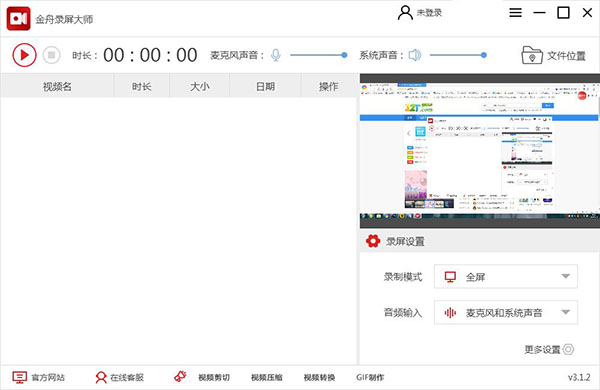Open the hamburger menu in title bar
The width and height of the screenshot is (600, 390).
(x=515, y=13)
